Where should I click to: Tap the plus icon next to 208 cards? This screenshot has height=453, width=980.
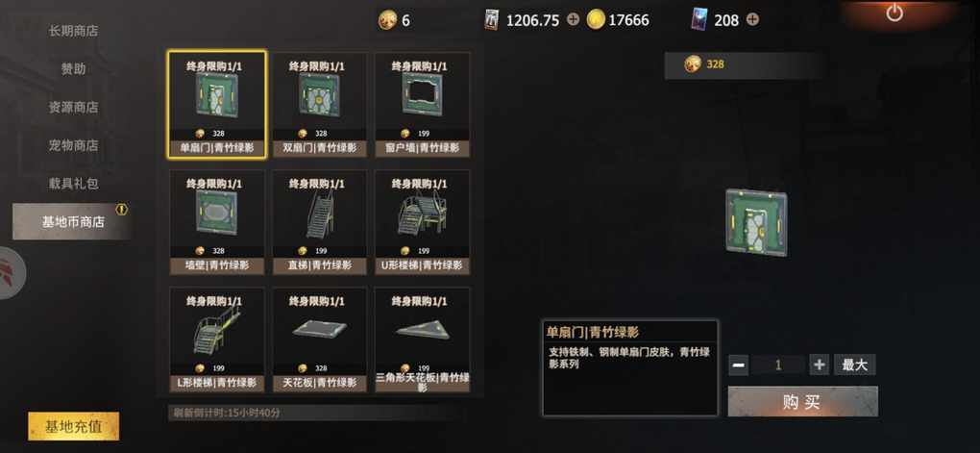point(752,20)
